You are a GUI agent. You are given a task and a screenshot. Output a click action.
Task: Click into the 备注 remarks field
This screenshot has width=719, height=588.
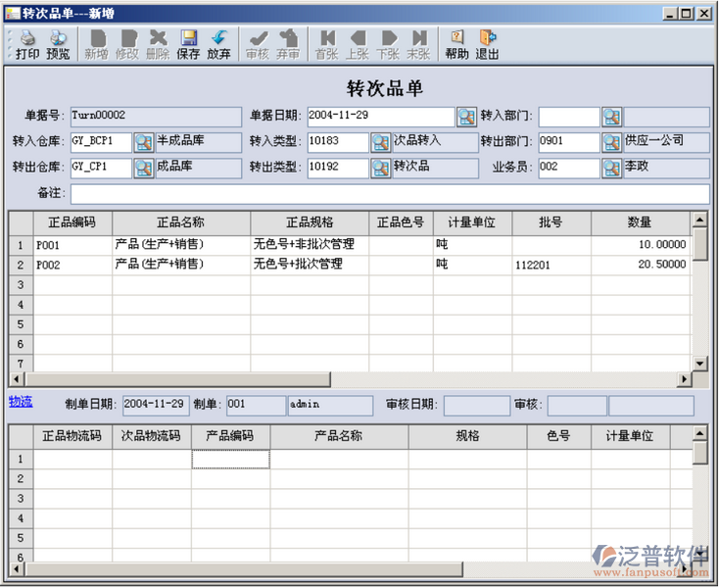point(388,194)
